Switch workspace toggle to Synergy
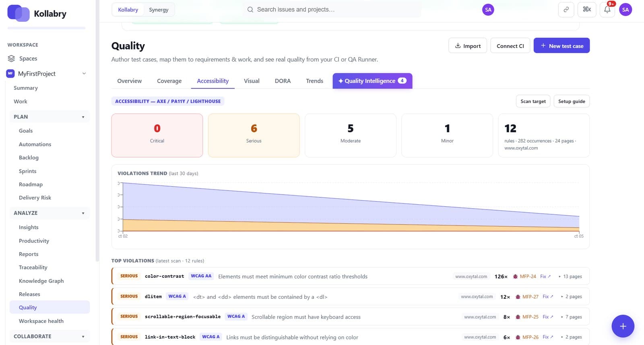Viewport: 644px width, 345px height. click(x=159, y=10)
